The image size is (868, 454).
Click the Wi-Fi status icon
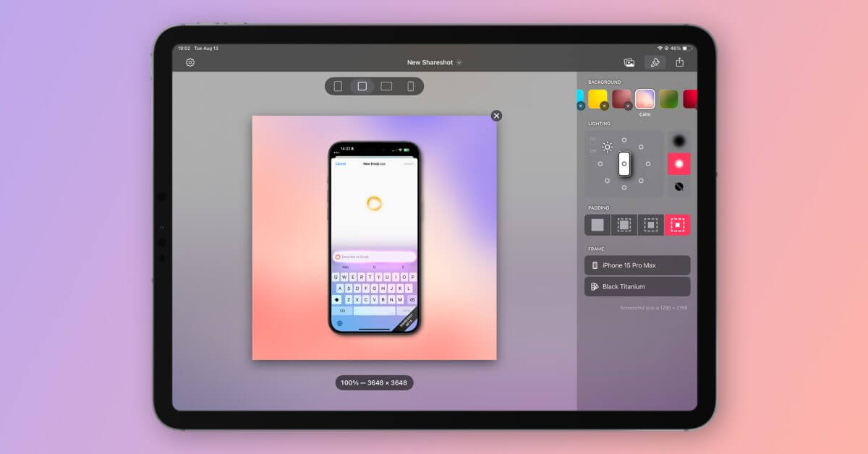660,48
